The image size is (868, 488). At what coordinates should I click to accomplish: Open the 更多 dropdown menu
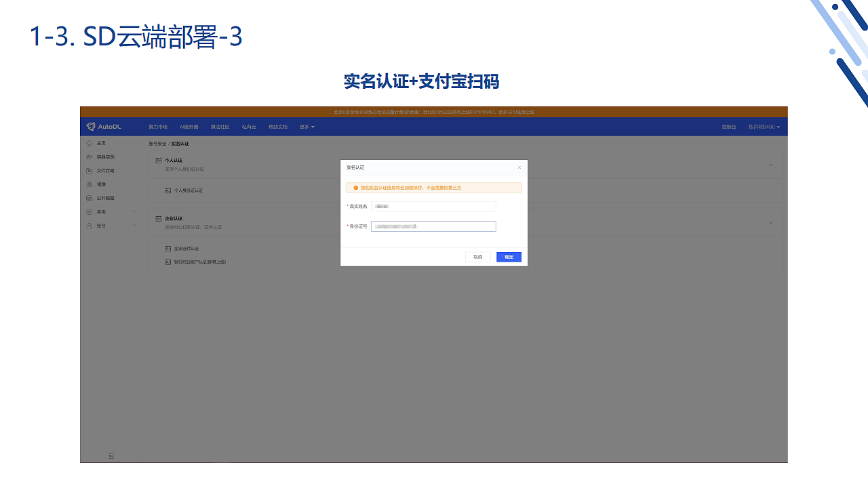coord(307,127)
